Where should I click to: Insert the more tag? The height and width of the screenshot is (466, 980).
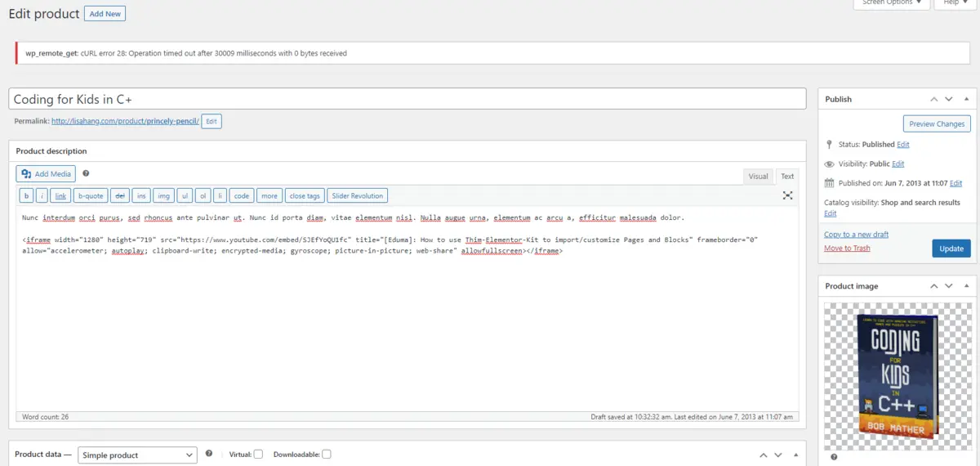(x=269, y=196)
